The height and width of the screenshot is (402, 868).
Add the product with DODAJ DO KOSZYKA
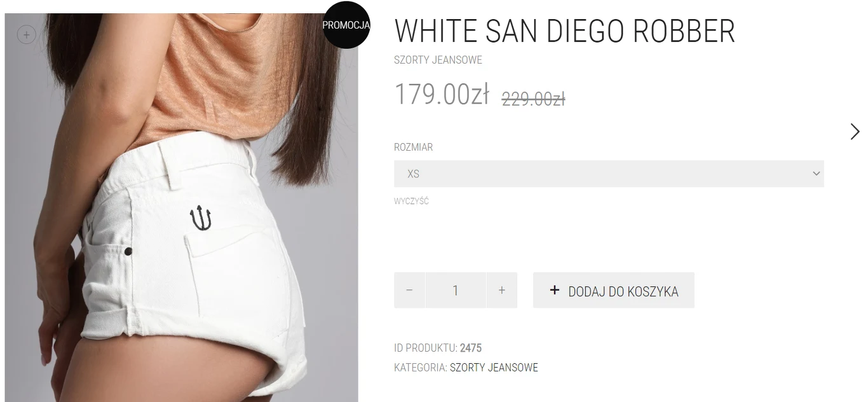[614, 290]
